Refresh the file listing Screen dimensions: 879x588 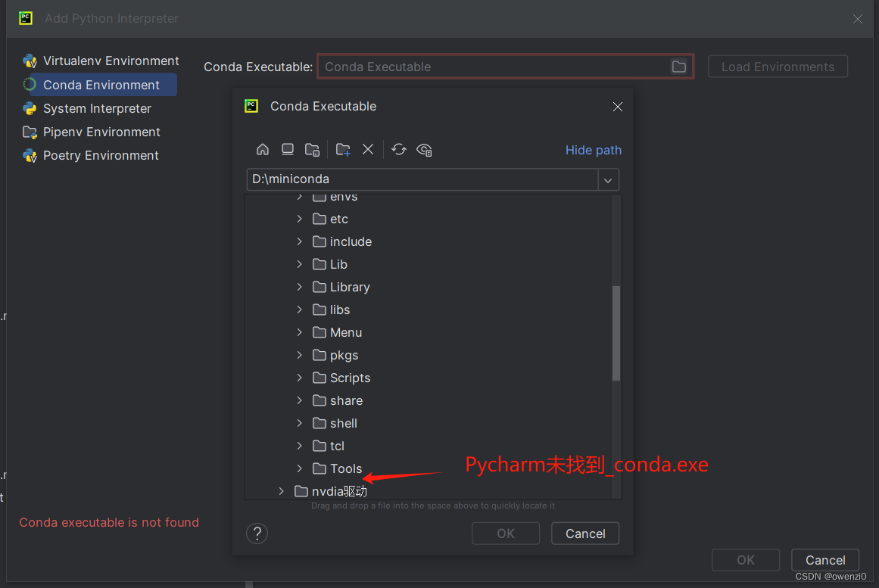tap(399, 149)
